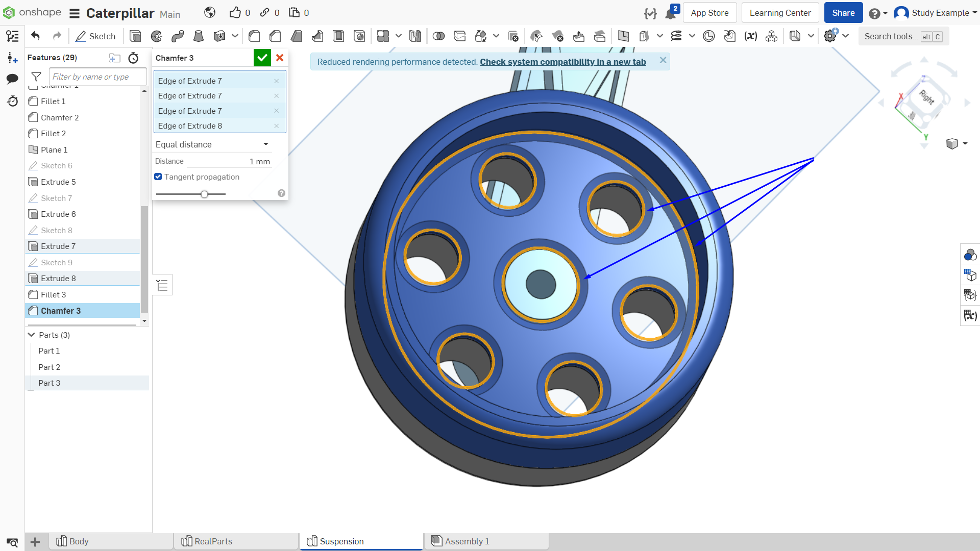Adjust the Chamfer dialog preview slider
This screenshot has height=551, width=980.
[x=204, y=194]
